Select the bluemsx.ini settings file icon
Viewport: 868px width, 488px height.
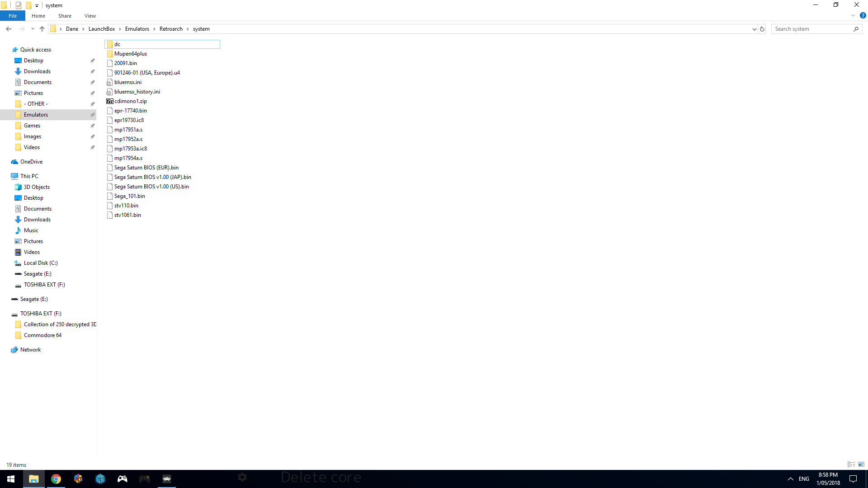(x=109, y=82)
